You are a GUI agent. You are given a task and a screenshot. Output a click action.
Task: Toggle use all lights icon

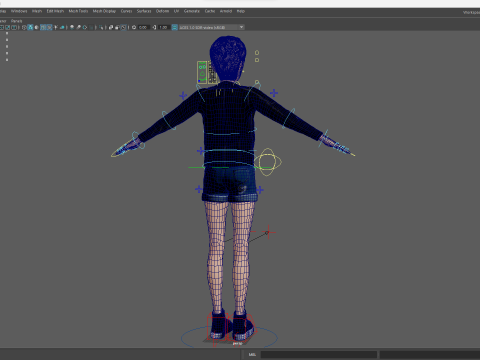(x=56, y=27)
